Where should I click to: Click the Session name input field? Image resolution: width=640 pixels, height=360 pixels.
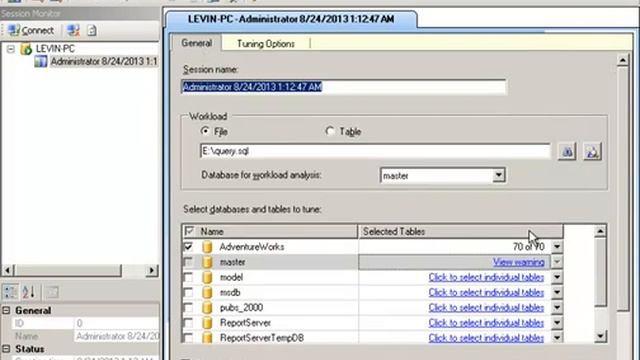coord(344,87)
